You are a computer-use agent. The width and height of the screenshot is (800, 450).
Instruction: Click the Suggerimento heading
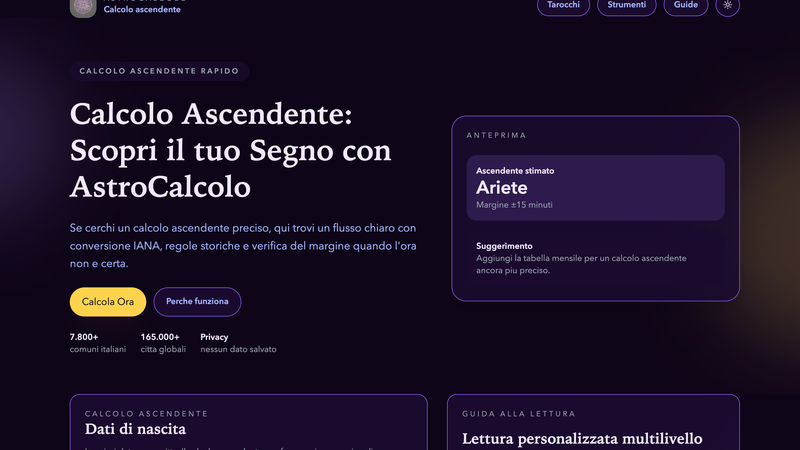(x=504, y=246)
